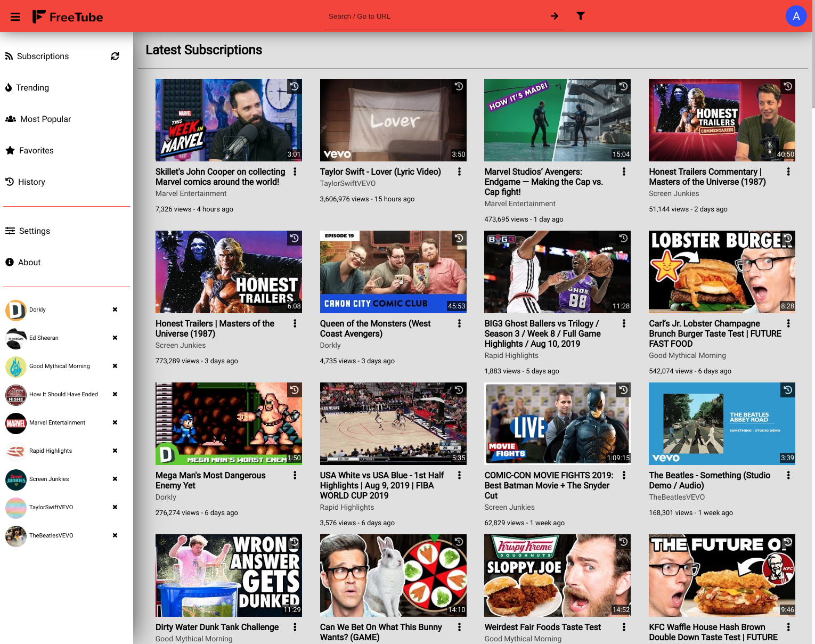Open options menu for Taylor Swift Lover video
This screenshot has width=815, height=644.
(459, 172)
